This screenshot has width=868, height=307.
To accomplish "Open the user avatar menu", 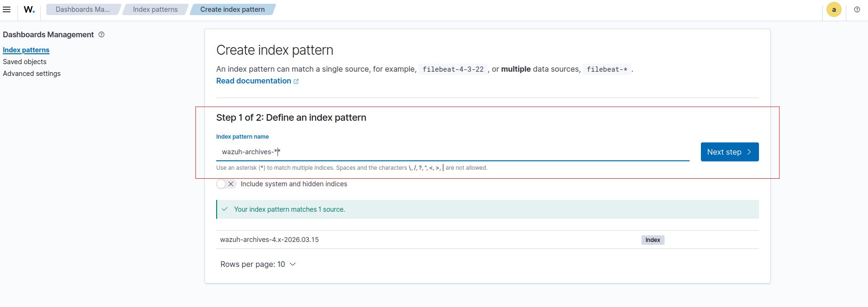I will point(834,9).
